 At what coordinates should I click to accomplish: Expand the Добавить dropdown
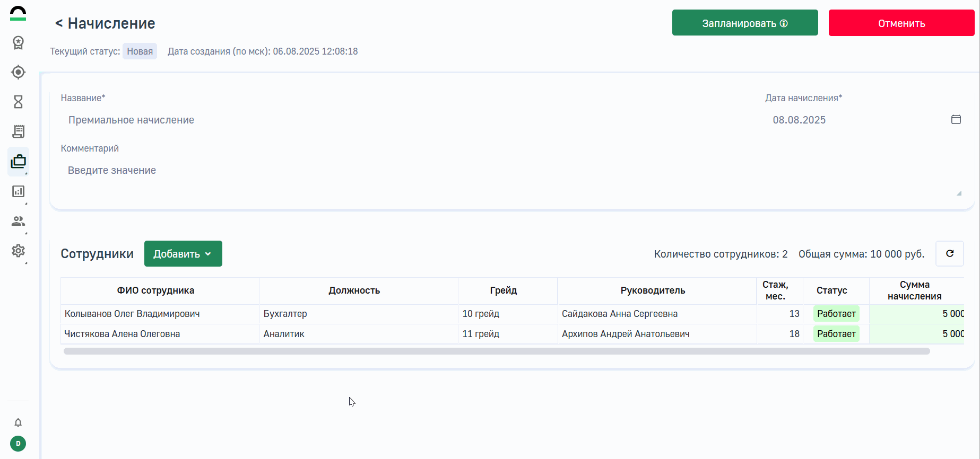183,254
